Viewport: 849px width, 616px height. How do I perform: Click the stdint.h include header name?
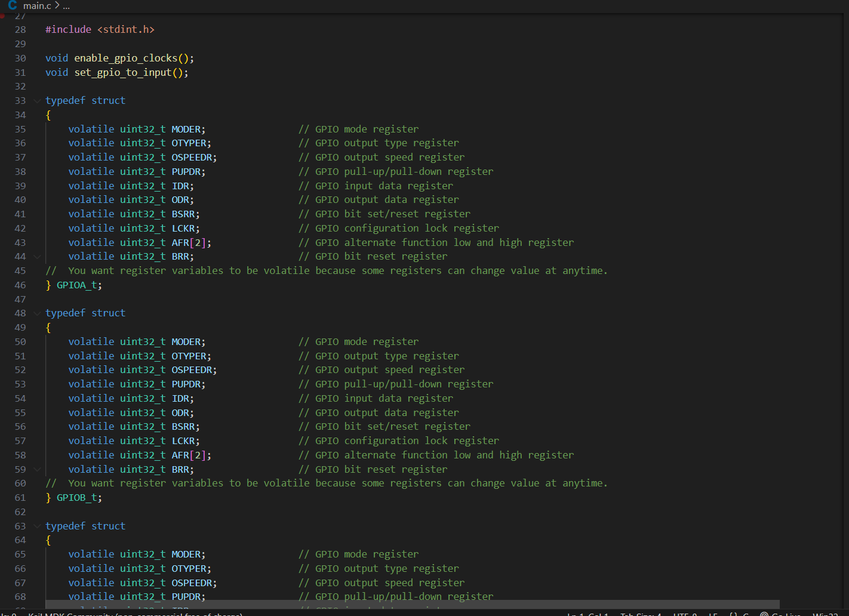[x=125, y=30]
